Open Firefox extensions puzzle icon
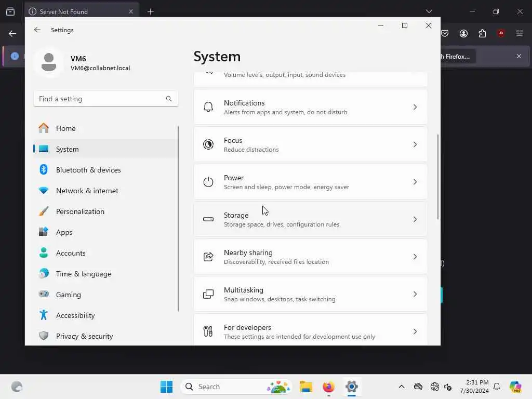The width and height of the screenshot is (532, 399). point(482,33)
